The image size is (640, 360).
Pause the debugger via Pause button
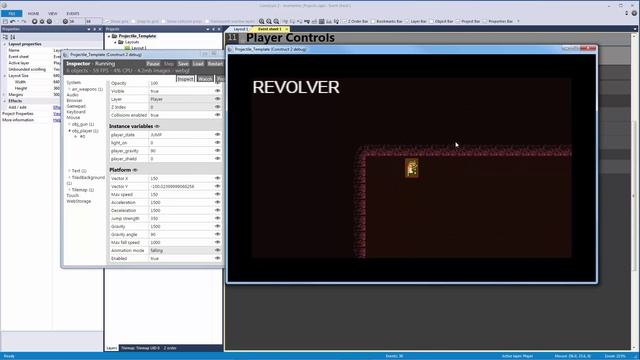coord(153,64)
